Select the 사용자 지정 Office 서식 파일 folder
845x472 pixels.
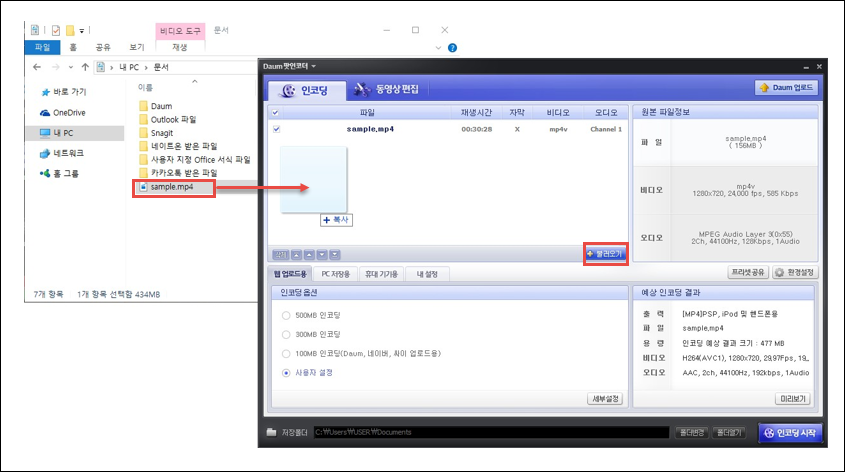pyautogui.click(x=195, y=159)
